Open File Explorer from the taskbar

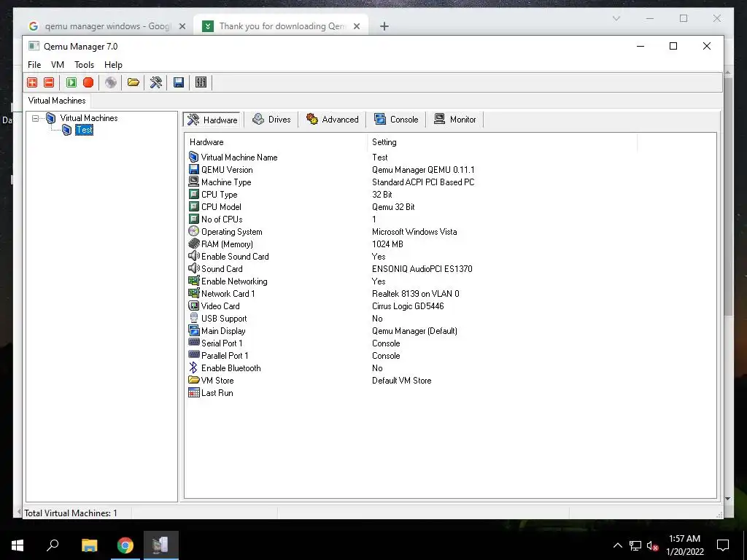pyautogui.click(x=89, y=545)
